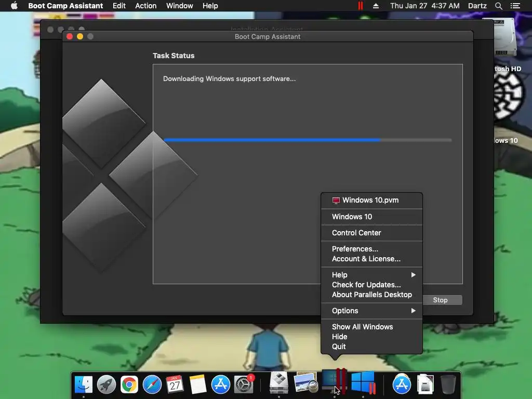532x399 pixels.
Task: Quit Parallels via dock menu
Action: coord(371,347)
